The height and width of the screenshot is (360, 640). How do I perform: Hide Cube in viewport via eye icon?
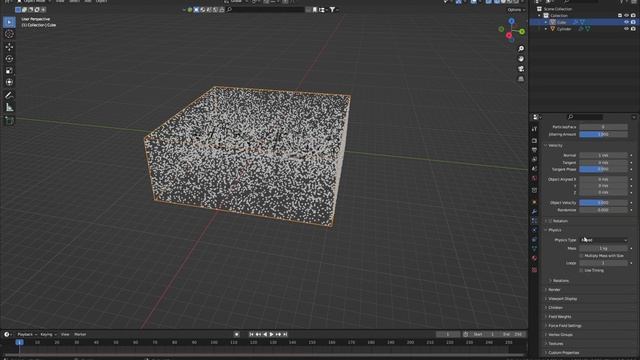627,22
